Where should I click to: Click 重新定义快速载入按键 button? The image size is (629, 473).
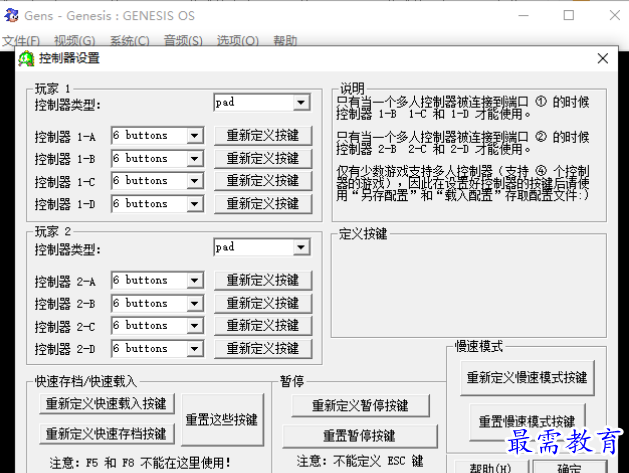[x=107, y=404]
